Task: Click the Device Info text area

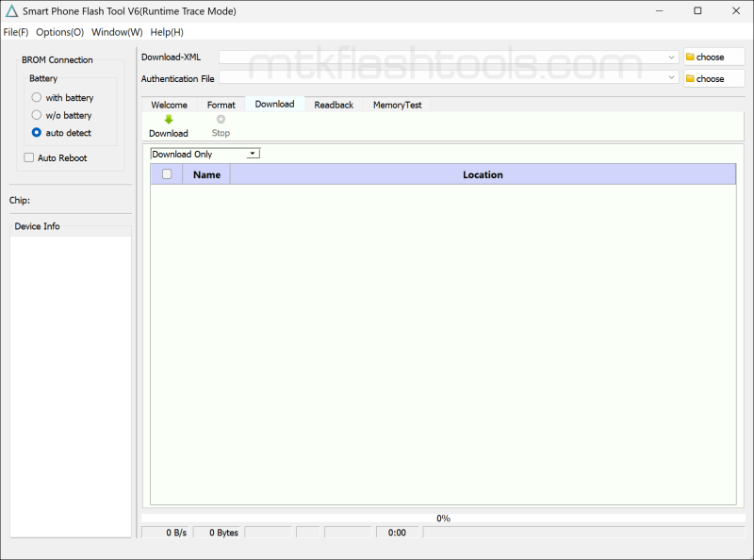Action: pyautogui.click(x=71, y=387)
